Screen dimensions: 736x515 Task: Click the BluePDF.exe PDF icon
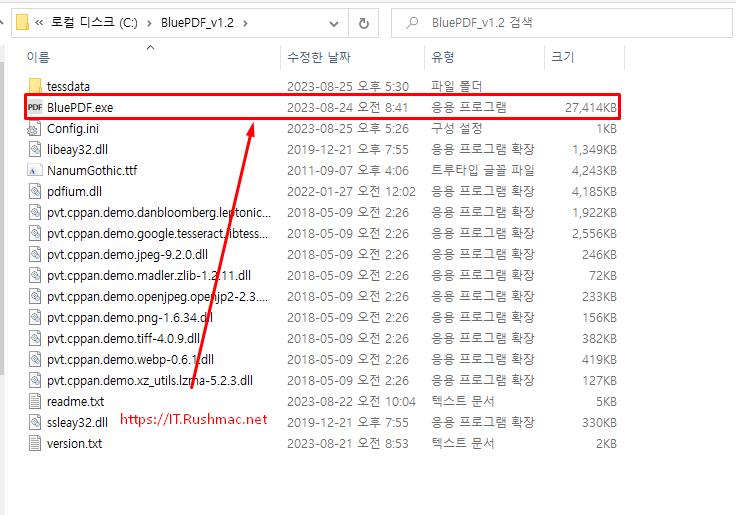click(35, 108)
